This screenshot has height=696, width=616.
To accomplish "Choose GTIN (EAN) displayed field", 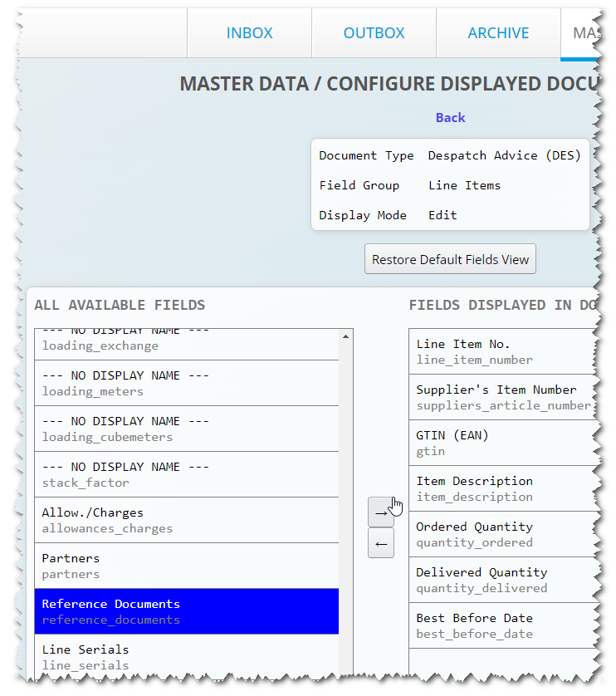I will pos(504,443).
